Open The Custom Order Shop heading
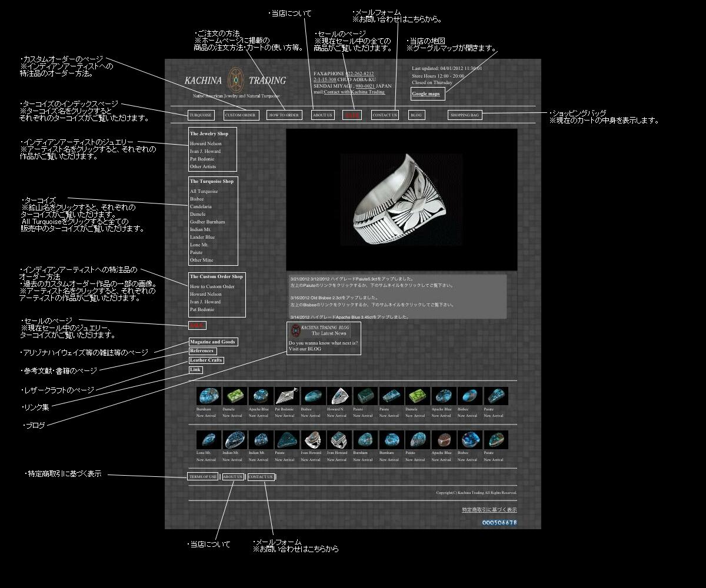The height and width of the screenshot is (588, 706). pyautogui.click(x=217, y=276)
